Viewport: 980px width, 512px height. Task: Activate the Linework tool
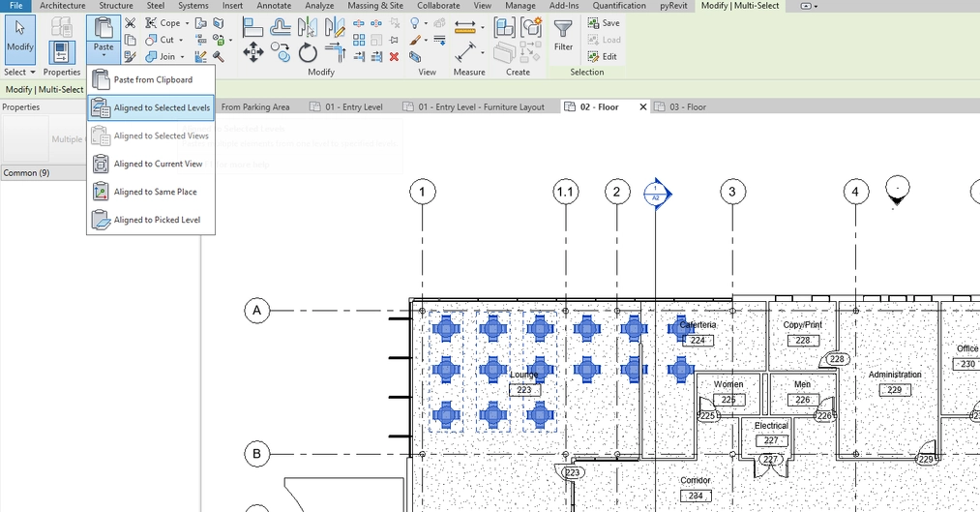pos(440,40)
